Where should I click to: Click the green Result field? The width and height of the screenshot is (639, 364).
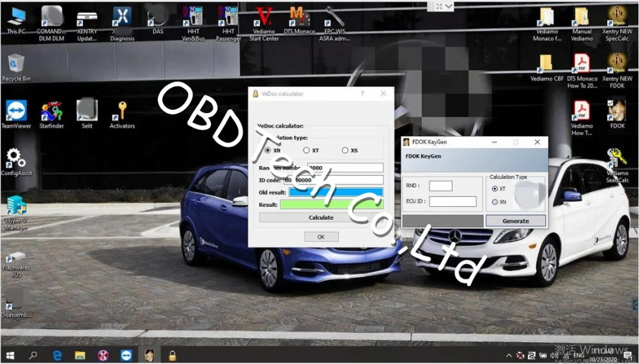point(332,204)
